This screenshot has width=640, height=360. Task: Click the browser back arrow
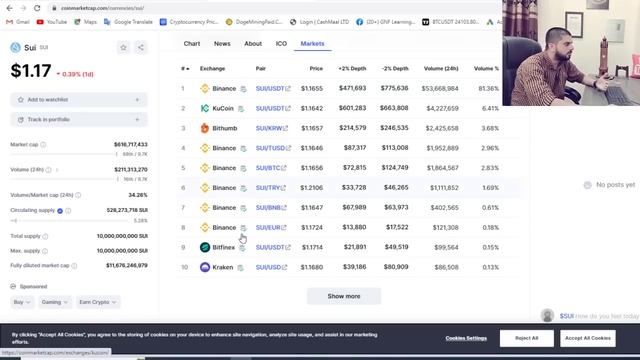click(x=9, y=8)
